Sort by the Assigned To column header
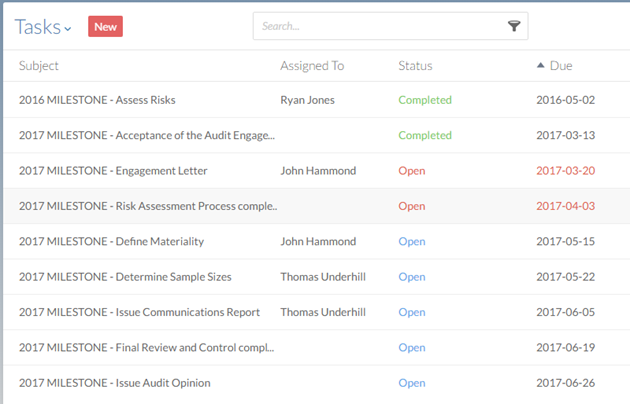630x404 pixels. [x=312, y=66]
